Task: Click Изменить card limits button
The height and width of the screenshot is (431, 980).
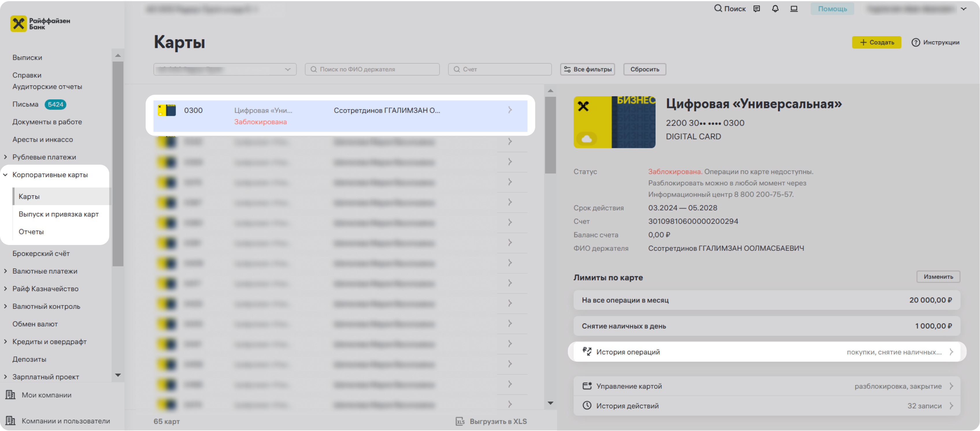Action: pyautogui.click(x=938, y=276)
